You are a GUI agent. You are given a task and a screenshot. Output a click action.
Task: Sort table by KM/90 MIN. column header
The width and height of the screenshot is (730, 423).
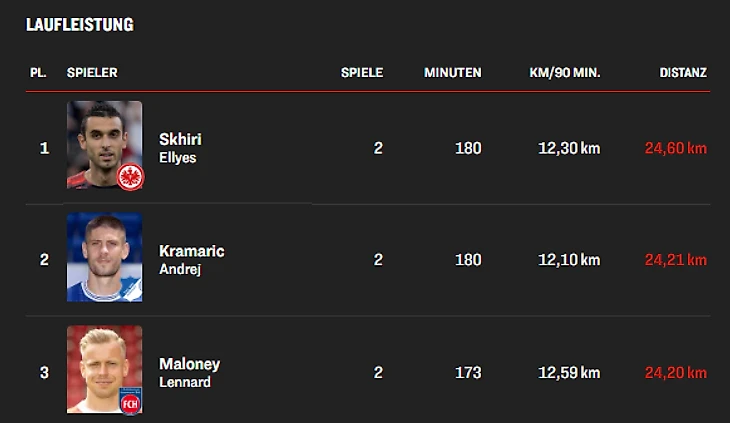(565, 73)
